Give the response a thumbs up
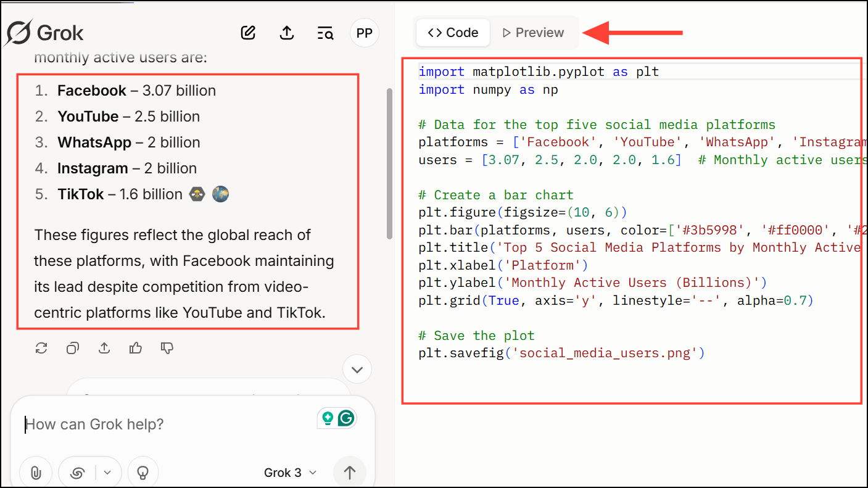868x488 pixels. click(135, 348)
